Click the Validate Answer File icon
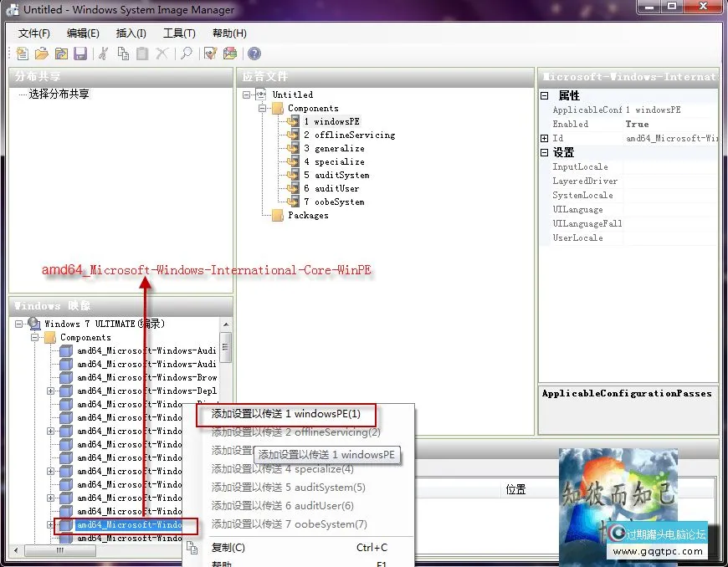The width and height of the screenshot is (728, 567). tap(210, 54)
